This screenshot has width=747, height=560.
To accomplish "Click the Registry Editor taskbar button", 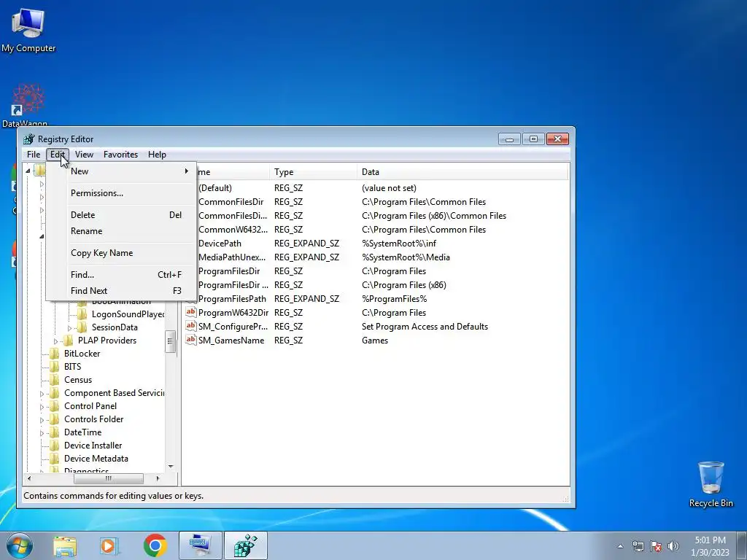I will [x=246, y=545].
